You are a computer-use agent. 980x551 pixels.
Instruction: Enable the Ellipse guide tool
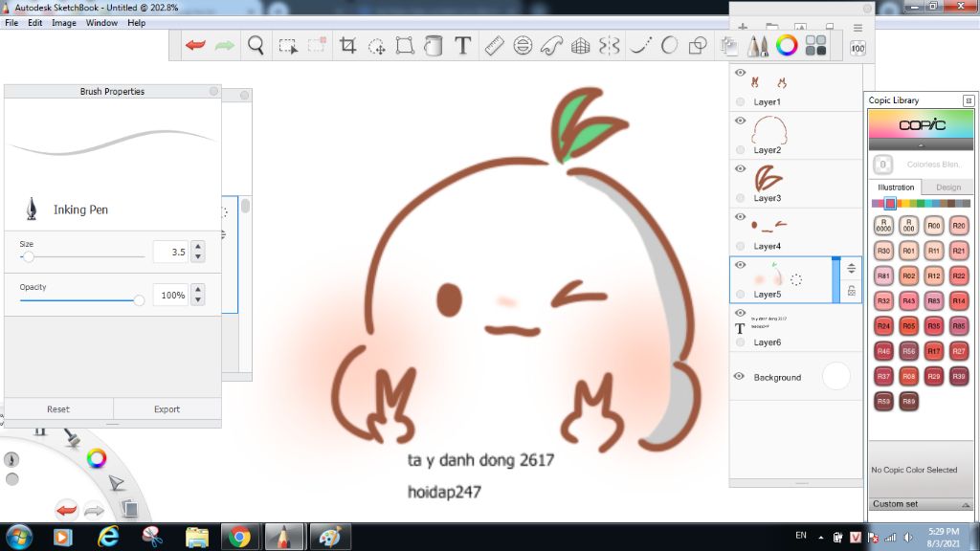coord(523,45)
